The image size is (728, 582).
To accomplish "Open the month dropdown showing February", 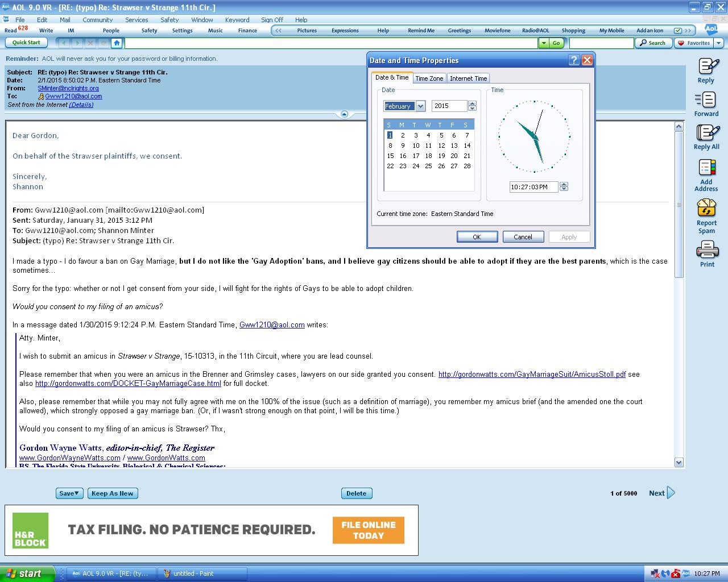I will [420, 106].
